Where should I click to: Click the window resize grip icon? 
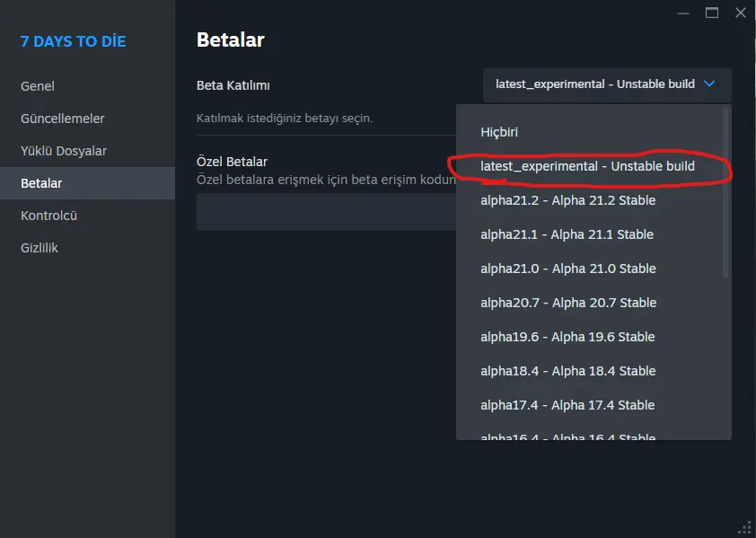[x=745, y=527]
